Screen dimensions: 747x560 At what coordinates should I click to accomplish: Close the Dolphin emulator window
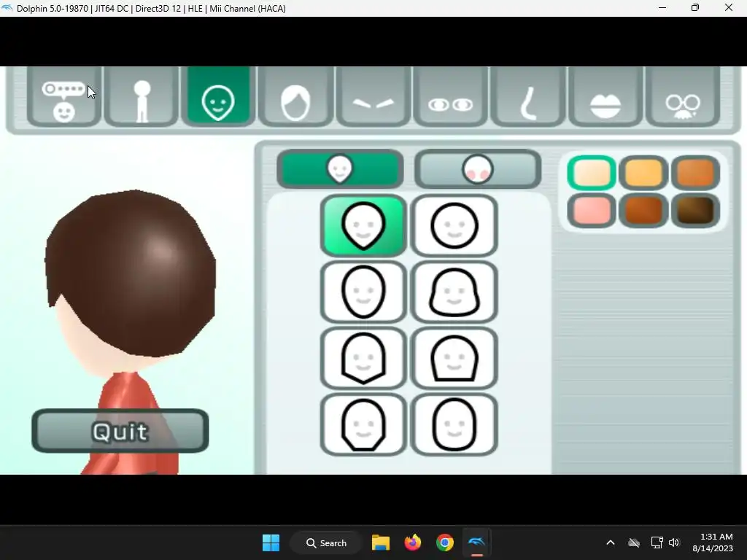(729, 8)
